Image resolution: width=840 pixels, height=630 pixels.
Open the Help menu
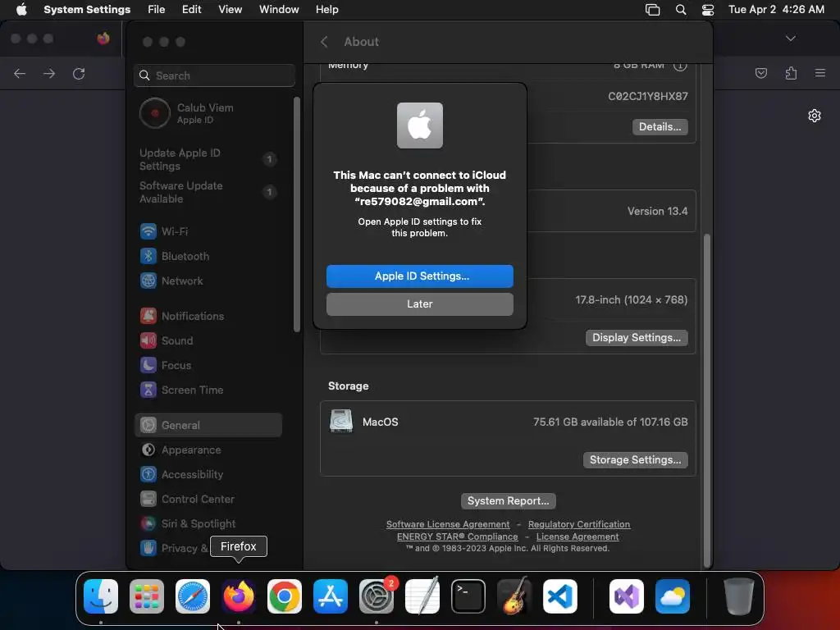[326, 10]
